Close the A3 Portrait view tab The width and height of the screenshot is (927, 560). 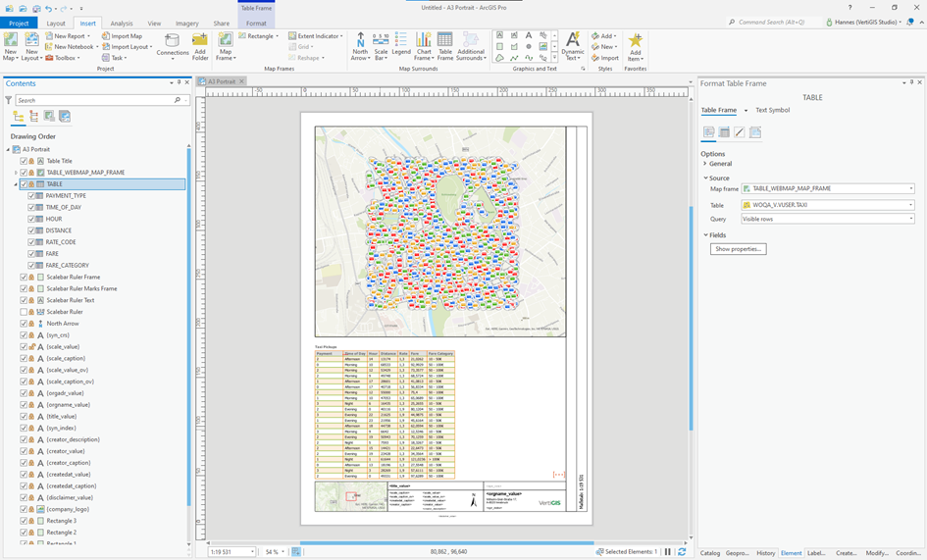click(241, 81)
